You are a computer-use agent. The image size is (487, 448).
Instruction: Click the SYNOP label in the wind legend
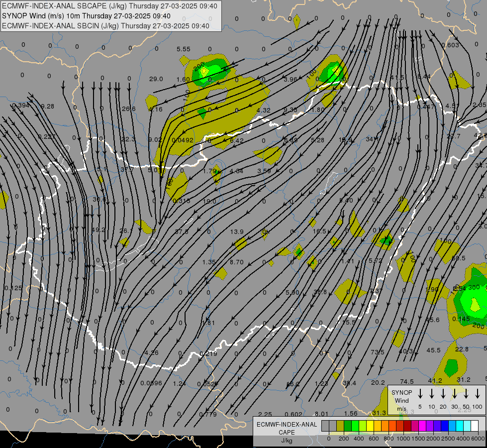401,392
